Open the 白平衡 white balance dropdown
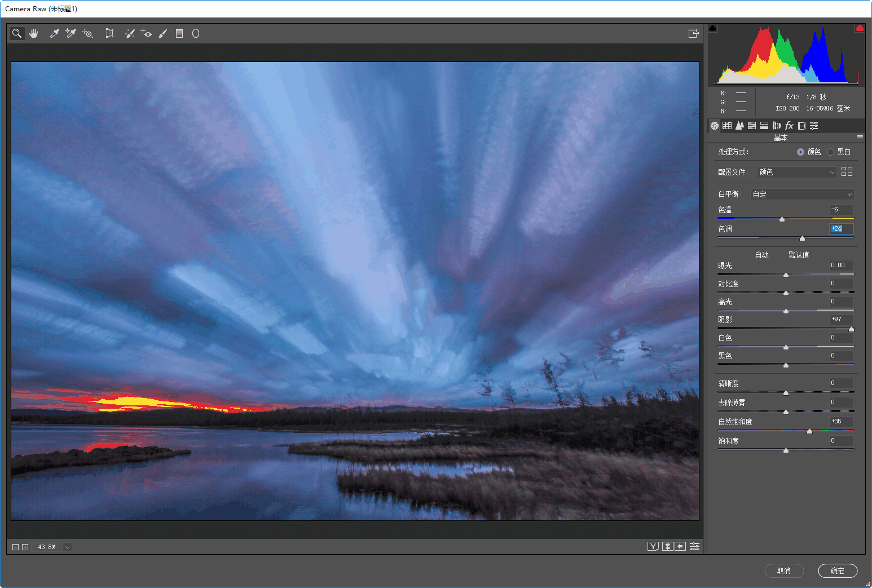The width and height of the screenshot is (872, 588). (x=801, y=194)
